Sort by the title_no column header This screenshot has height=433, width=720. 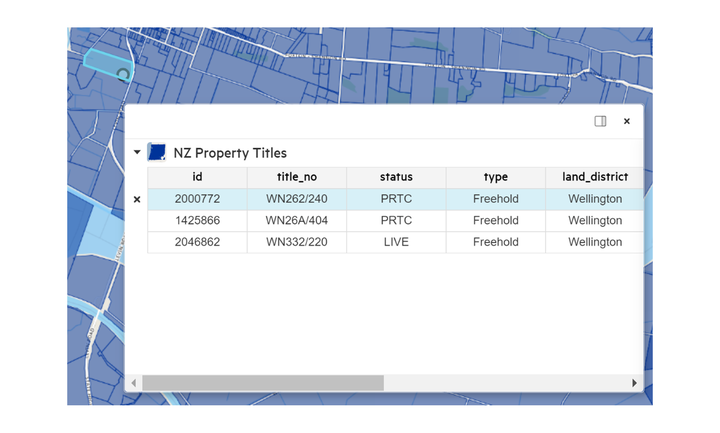coord(296,177)
